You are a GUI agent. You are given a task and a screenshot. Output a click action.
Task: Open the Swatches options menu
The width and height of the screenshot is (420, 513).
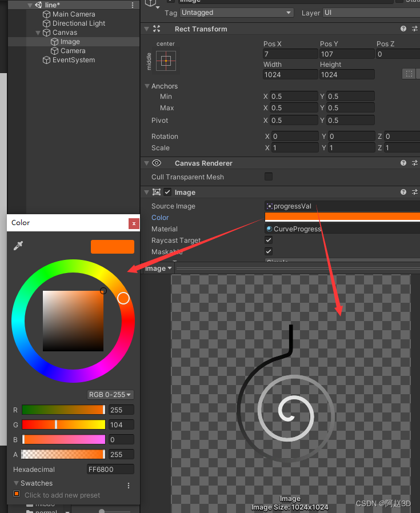129,486
